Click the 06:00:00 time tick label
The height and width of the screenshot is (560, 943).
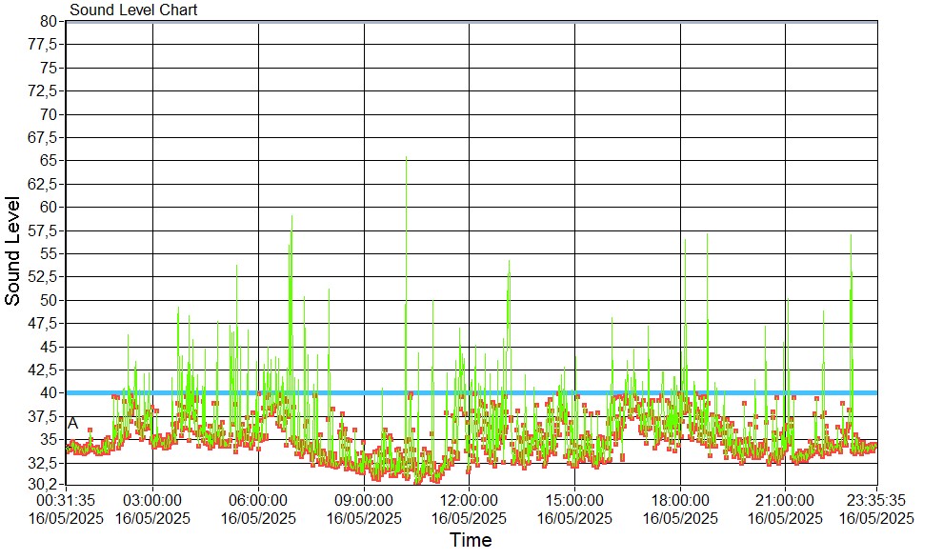[258, 500]
